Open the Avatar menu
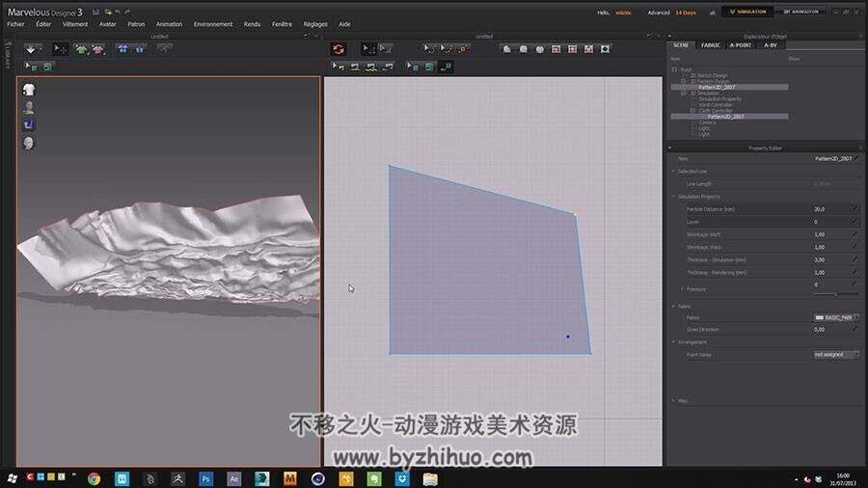This screenshot has width=868, height=488. click(x=107, y=24)
